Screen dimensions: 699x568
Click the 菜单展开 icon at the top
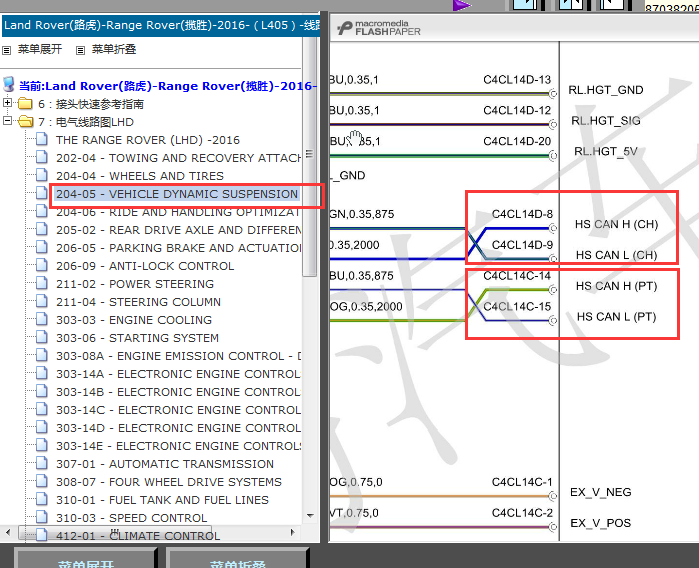(x=6, y=50)
